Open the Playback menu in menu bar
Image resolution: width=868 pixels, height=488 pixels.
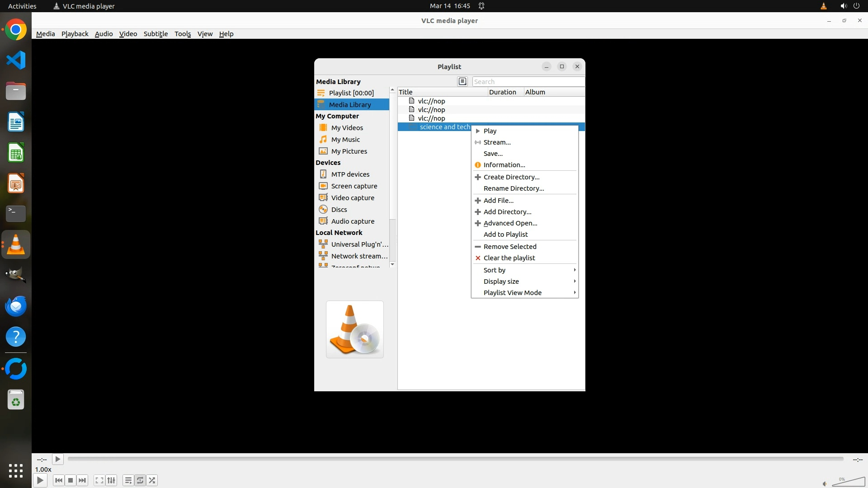(x=75, y=34)
